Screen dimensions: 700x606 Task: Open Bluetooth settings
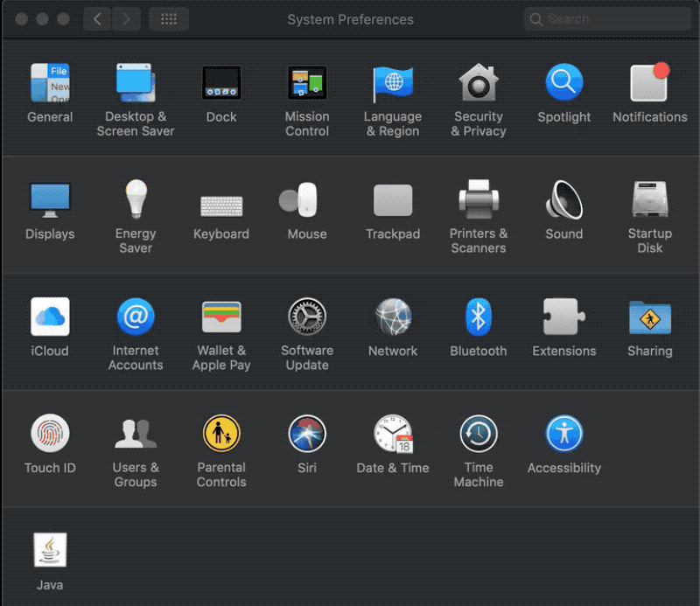[479, 317]
